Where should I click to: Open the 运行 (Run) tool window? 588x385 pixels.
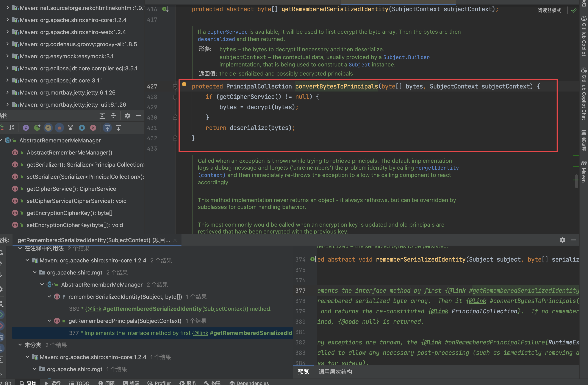point(53,383)
